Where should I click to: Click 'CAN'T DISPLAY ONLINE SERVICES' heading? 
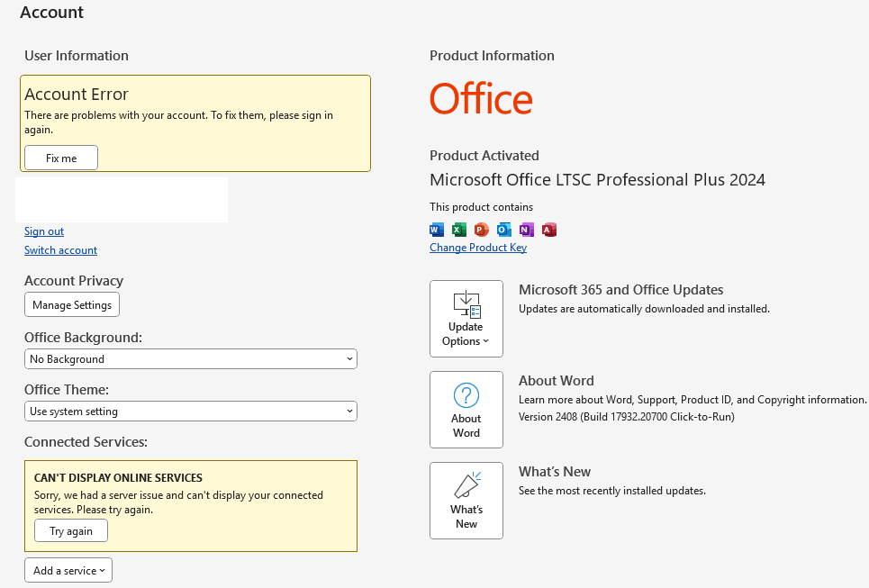click(118, 478)
